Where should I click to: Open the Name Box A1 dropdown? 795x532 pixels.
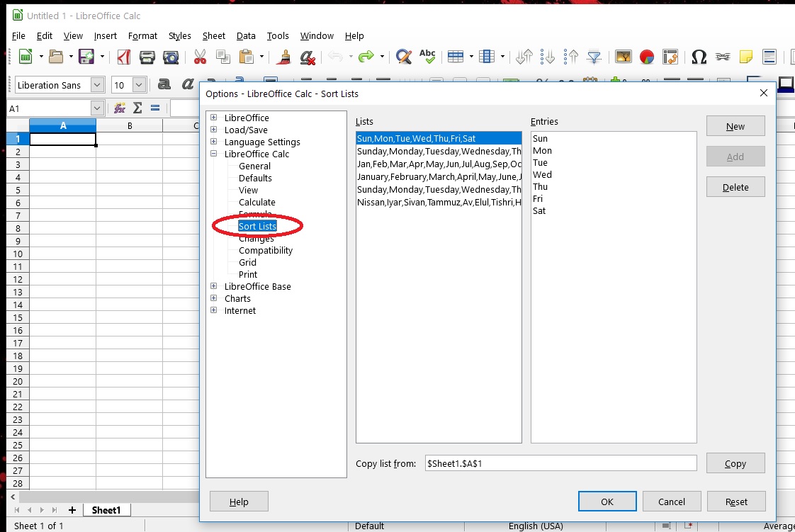click(97, 108)
